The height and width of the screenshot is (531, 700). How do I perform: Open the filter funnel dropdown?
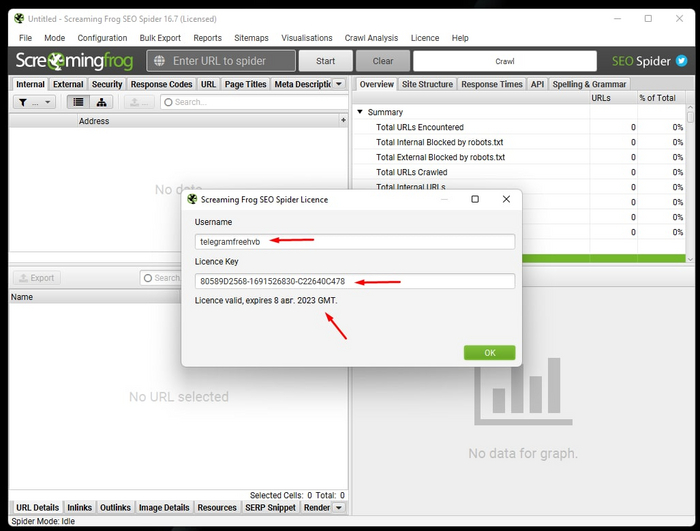pos(34,102)
